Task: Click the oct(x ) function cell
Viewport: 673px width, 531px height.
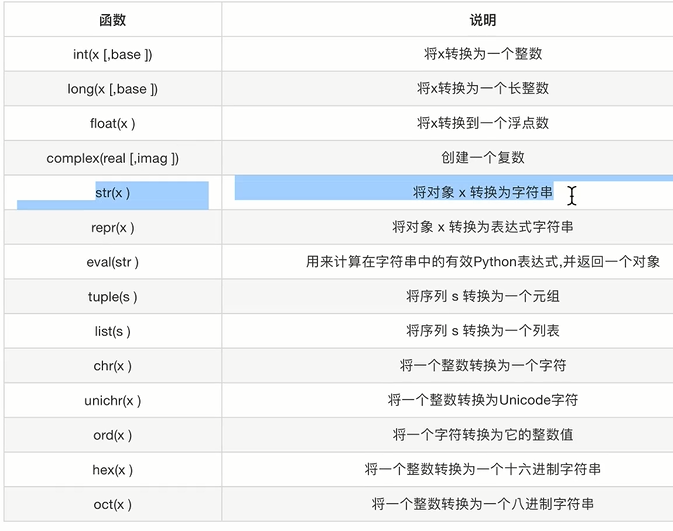Action: 112,504
